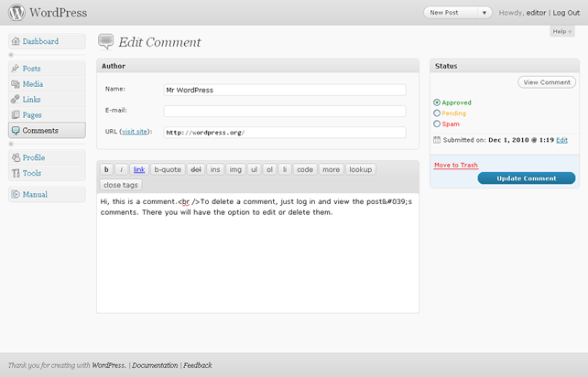588x377 pixels.
Task: Open the Feedback footer link
Action: [x=198, y=365]
